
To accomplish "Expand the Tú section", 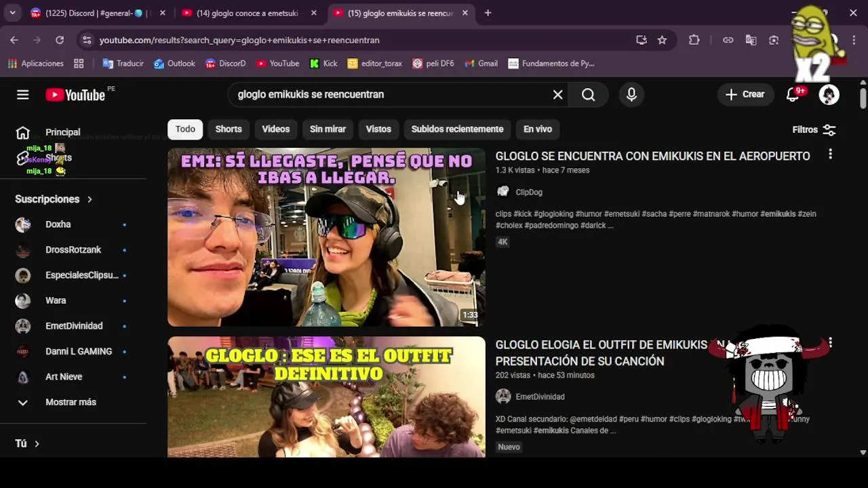I will click(x=28, y=443).
